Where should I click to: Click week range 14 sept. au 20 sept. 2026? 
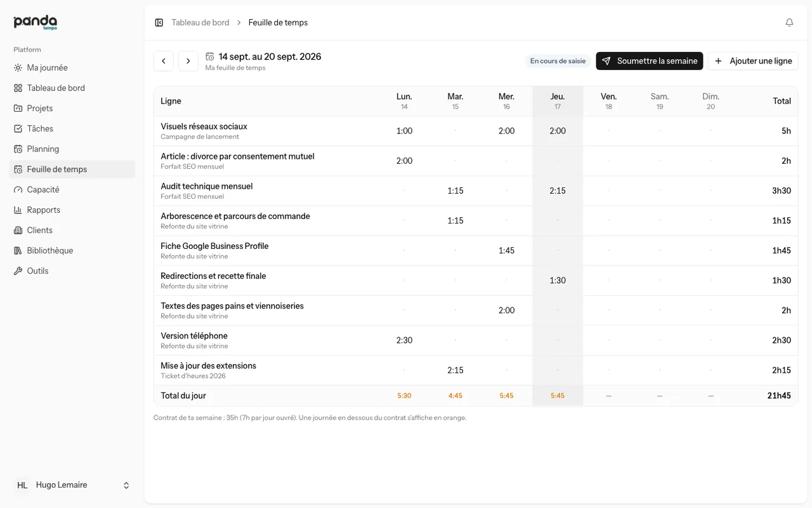coord(270,57)
